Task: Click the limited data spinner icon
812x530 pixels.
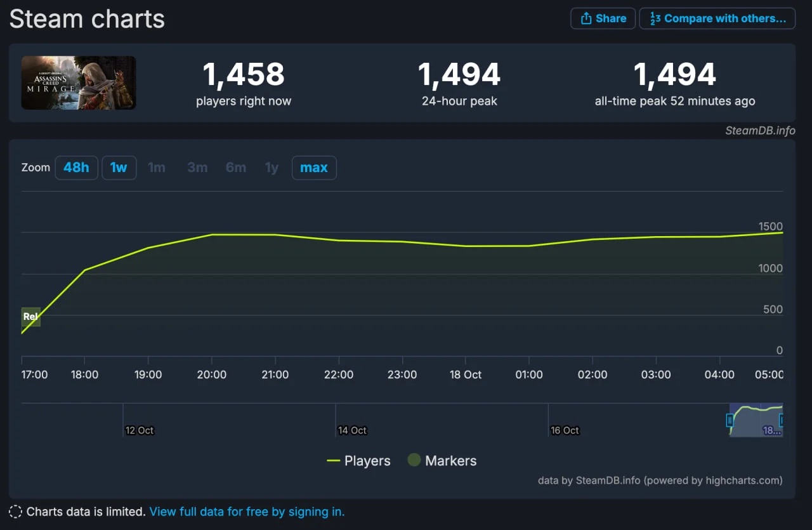Action: (x=15, y=512)
